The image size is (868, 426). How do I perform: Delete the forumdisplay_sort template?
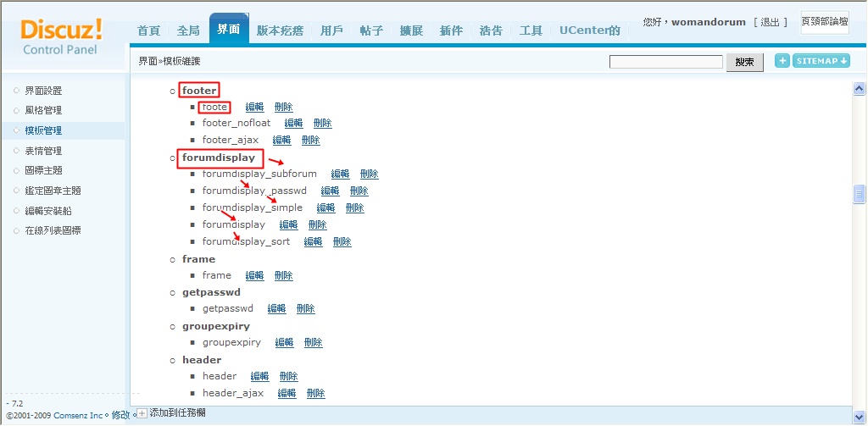(342, 242)
